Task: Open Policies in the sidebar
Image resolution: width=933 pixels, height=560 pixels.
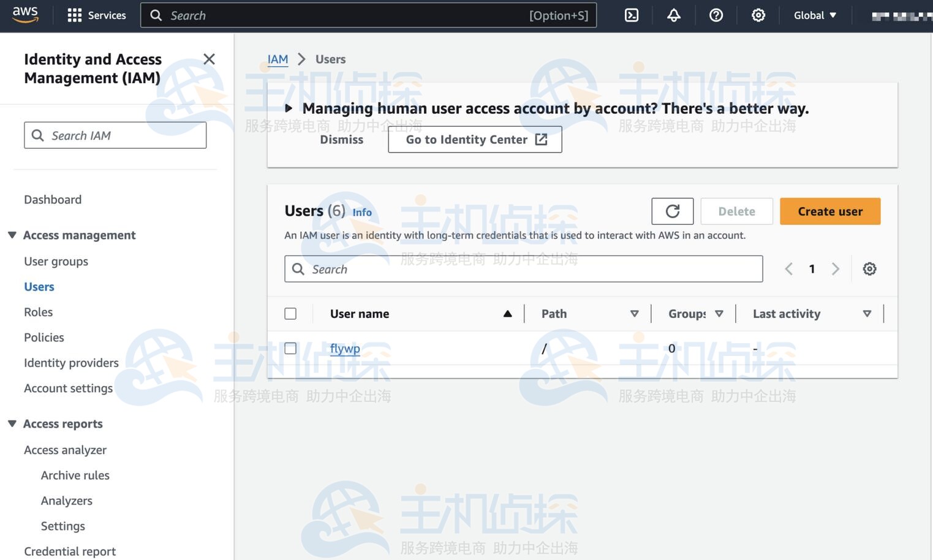Action: click(x=43, y=338)
